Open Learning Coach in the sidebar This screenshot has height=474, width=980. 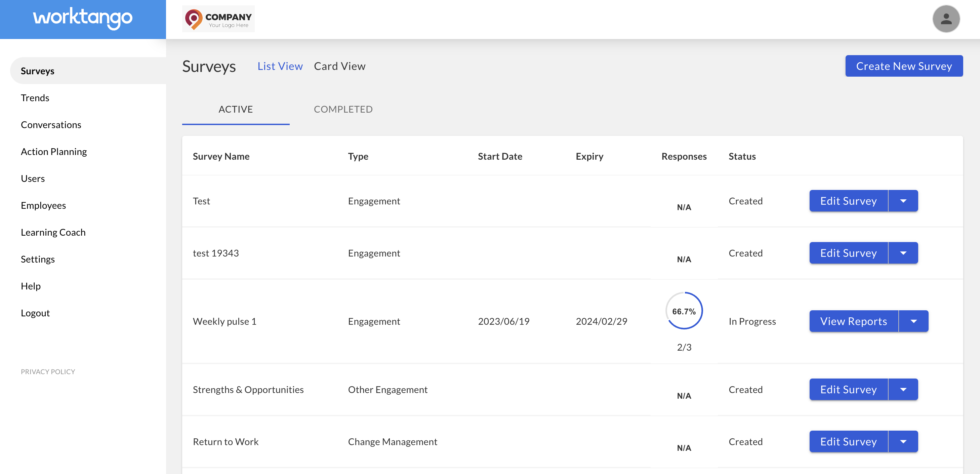(x=53, y=232)
